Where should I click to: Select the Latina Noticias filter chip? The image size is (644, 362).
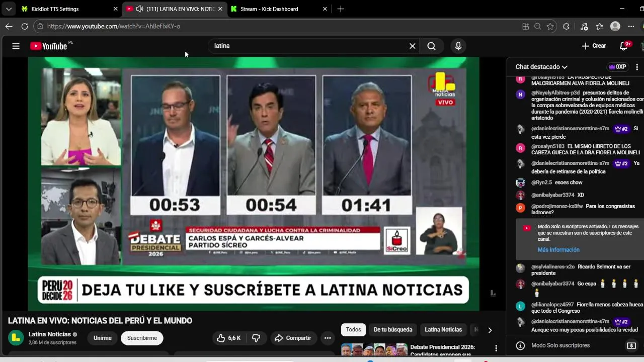tap(443, 330)
